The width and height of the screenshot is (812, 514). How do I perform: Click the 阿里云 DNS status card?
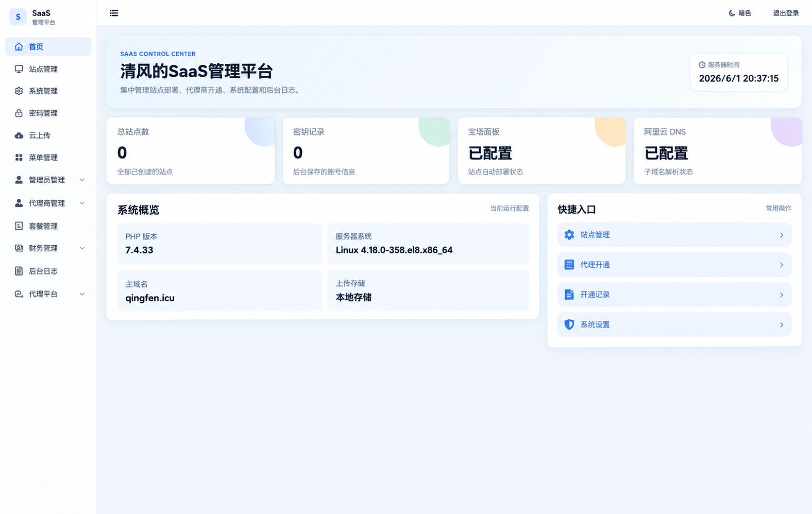pos(718,151)
